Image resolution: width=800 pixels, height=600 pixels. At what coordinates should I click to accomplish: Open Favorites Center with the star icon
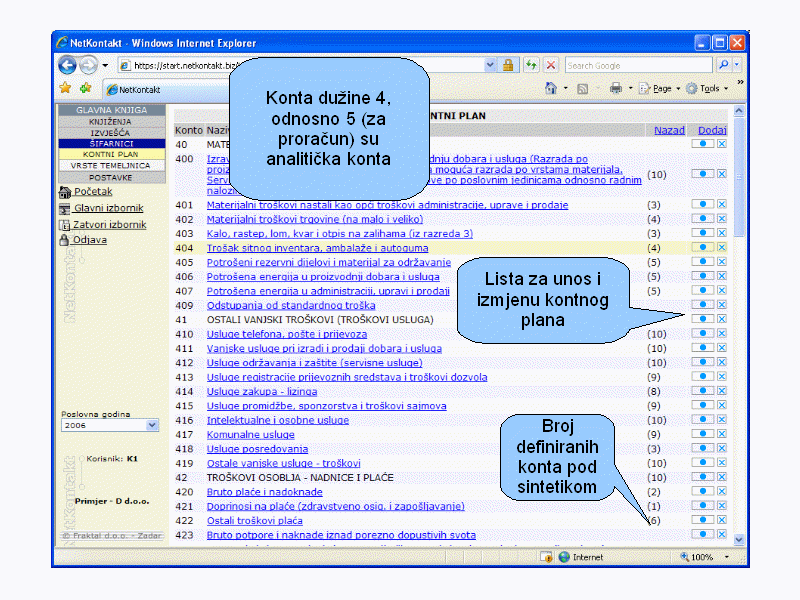click(x=65, y=88)
